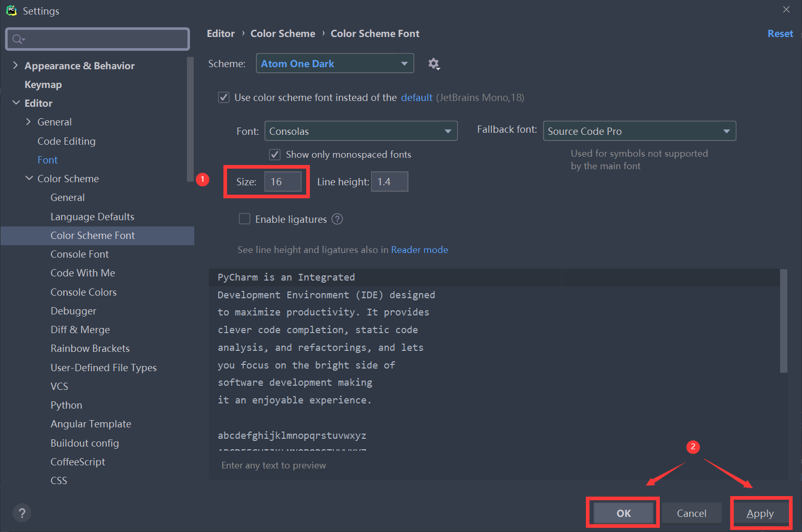Open Language Defaults page

92,217
